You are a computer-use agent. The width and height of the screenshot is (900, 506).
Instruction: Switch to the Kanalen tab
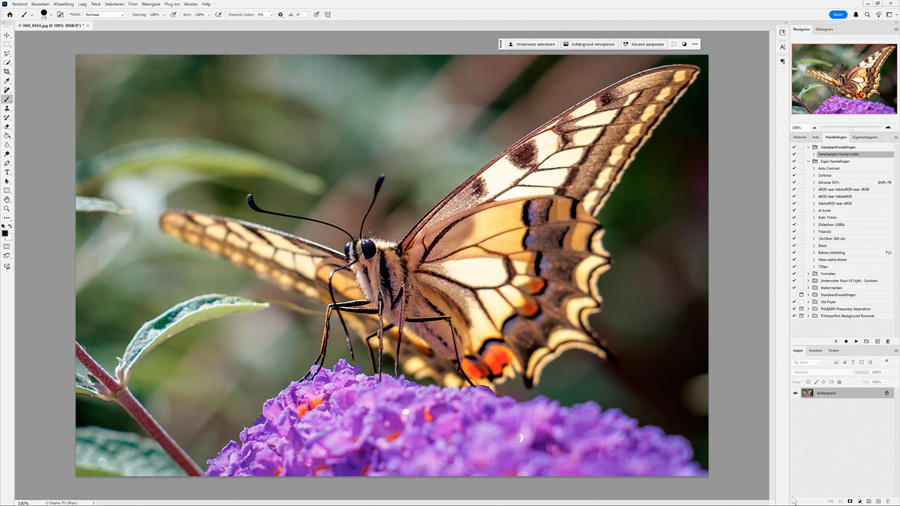tap(815, 351)
